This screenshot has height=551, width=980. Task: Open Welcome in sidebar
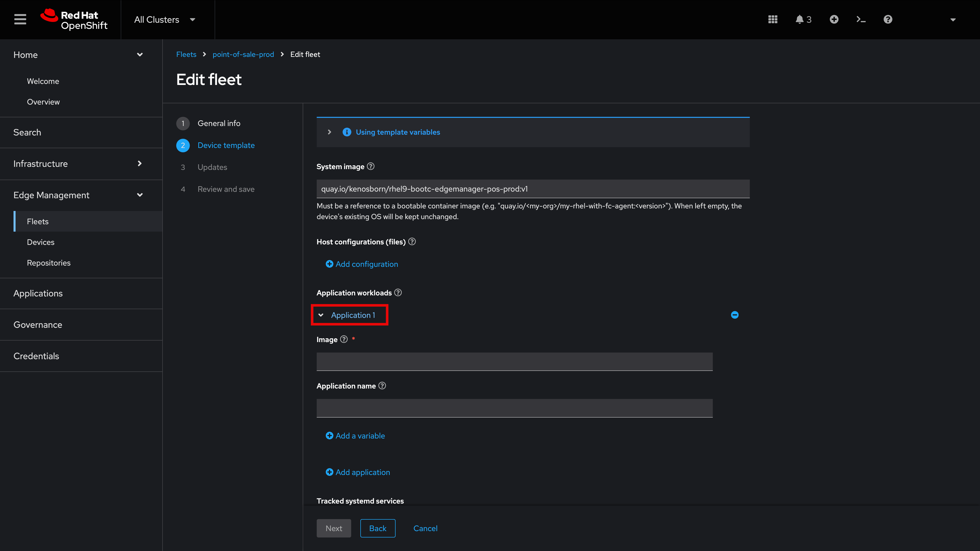(x=43, y=81)
